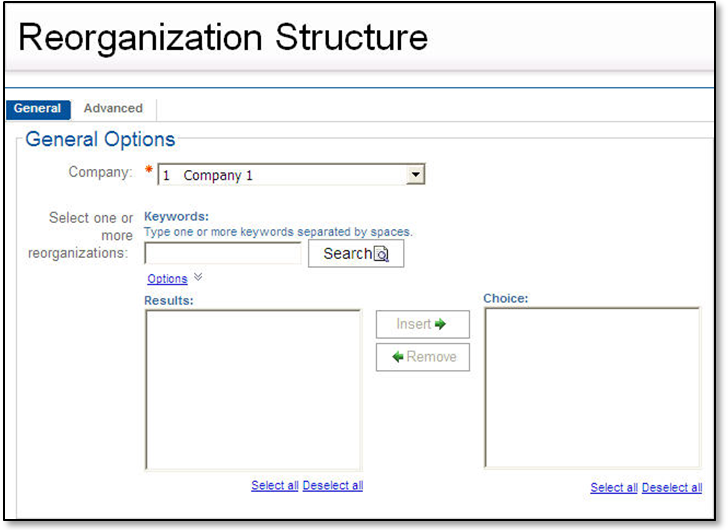
Task: Open the Advanced tab
Action: (x=113, y=109)
